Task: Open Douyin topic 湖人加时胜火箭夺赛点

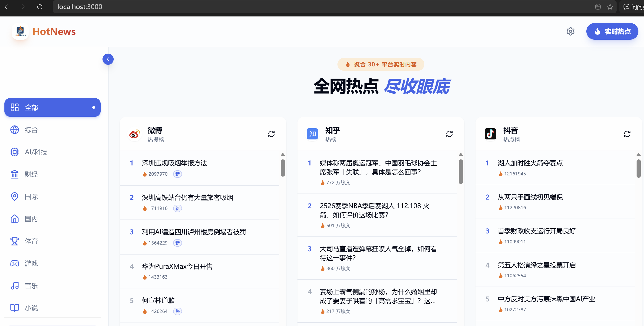Action: click(530, 163)
